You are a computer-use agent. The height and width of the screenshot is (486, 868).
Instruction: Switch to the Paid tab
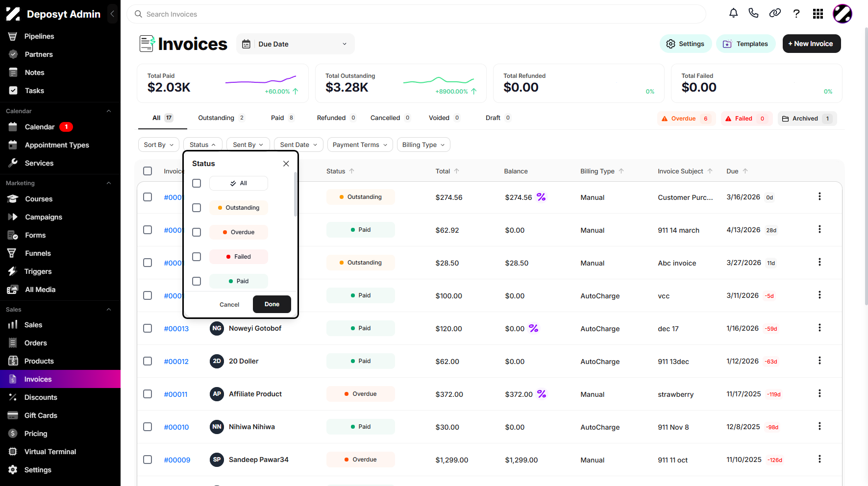(283, 118)
